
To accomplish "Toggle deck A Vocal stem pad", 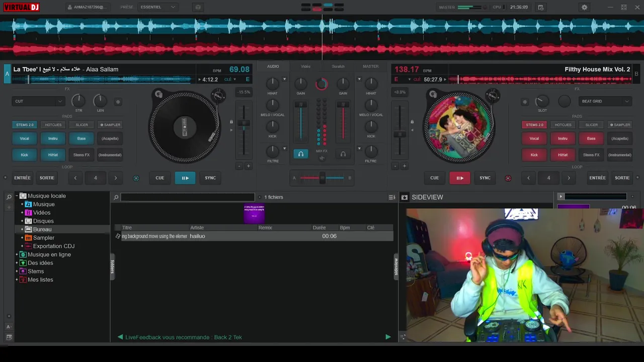I will click(x=24, y=138).
